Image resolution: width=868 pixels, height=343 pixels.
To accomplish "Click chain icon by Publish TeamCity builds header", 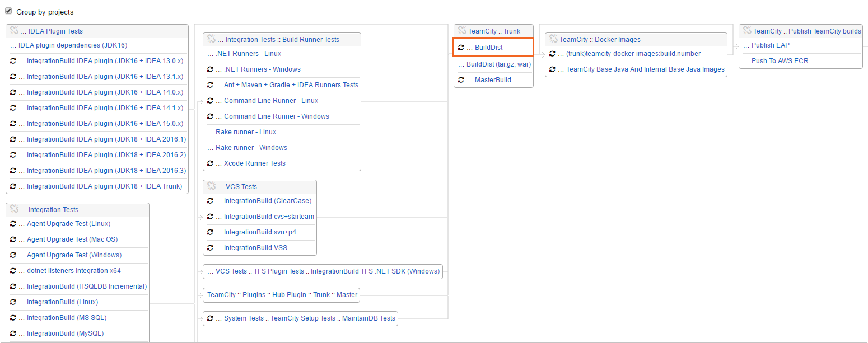I will point(747,31).
